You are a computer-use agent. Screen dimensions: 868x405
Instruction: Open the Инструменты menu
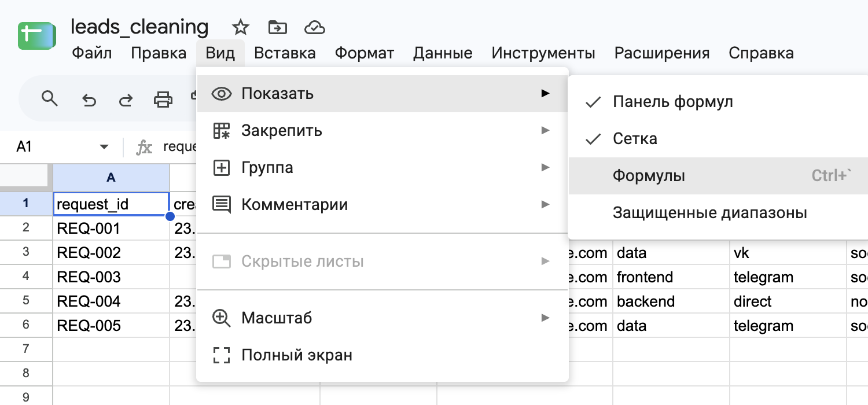coord(543,53)
